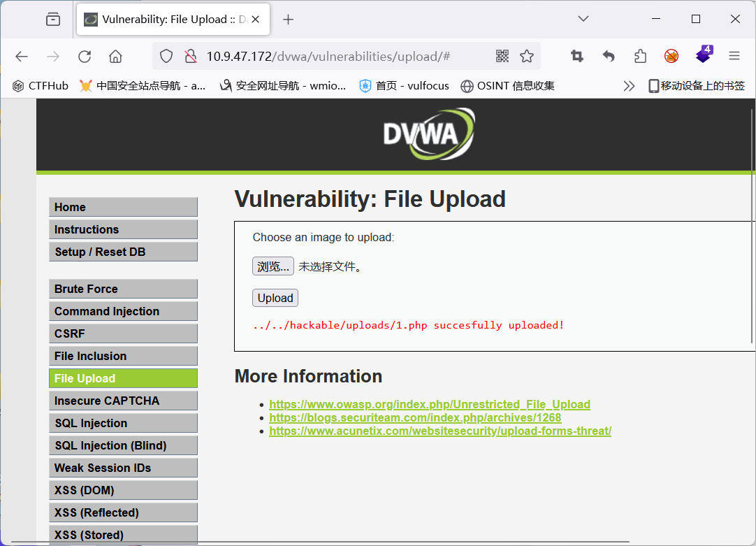The width and height of the screenshot is (756, 546).
Task: Click the vertical page scrollbar
Action: pyautogui.click(x=752, y=226)
